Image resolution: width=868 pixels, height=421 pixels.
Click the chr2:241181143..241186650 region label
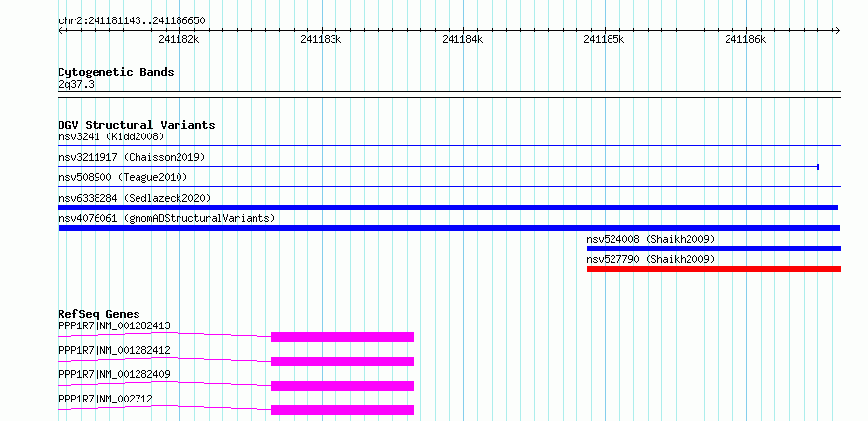(132, 21)
